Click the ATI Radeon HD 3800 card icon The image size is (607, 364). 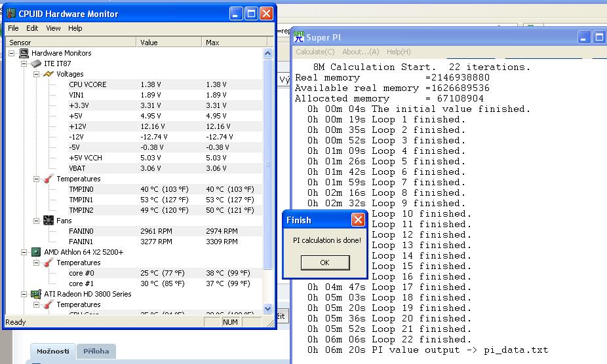(36, 294)
